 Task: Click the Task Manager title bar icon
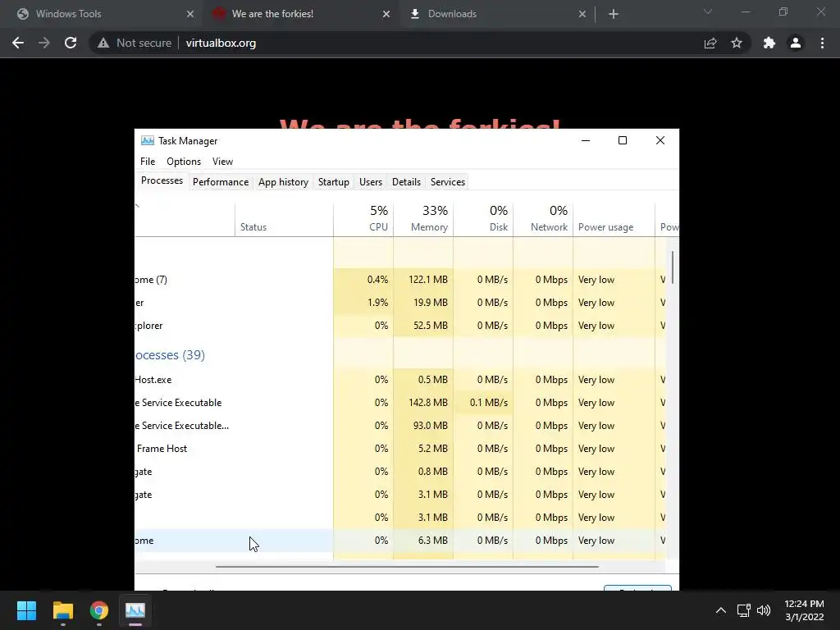148,140
